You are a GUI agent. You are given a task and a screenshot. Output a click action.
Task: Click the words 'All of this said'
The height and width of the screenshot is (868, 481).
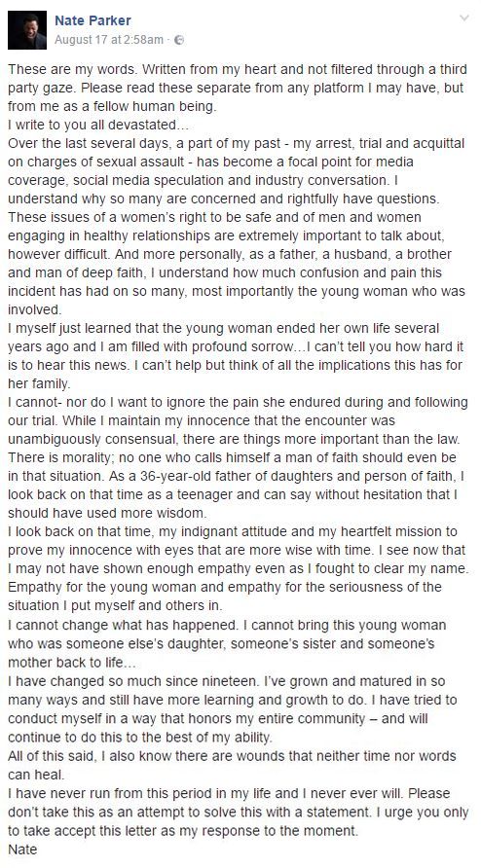[x=53, y=756]
